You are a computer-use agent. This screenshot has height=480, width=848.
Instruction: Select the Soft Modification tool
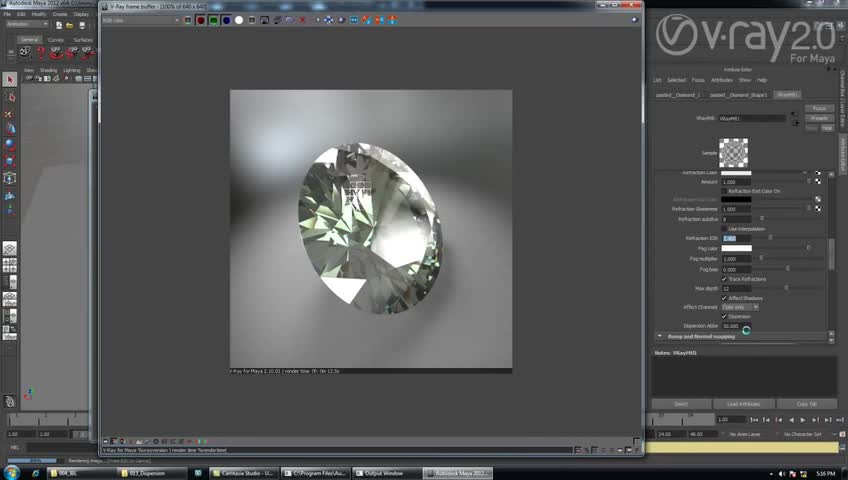(x=10, y=196)
